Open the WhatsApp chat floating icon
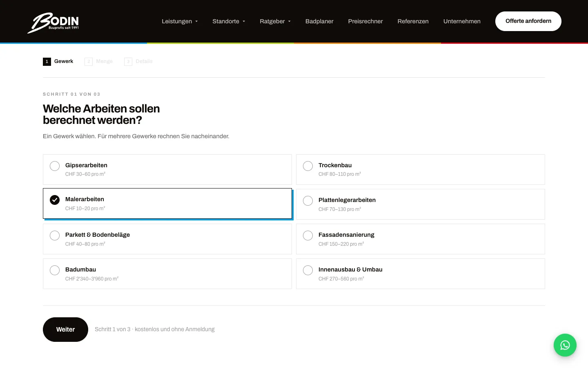Screen dimensions: 588x368 point(565,345)
